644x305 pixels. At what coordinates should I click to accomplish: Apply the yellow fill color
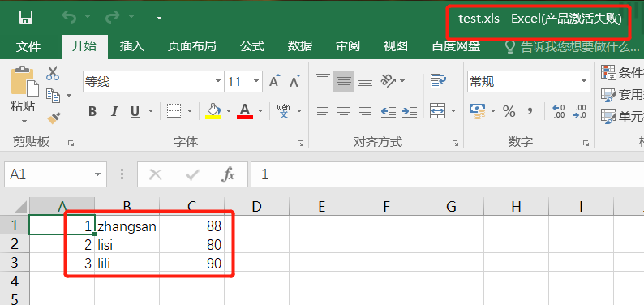click(x=213, y=111)
